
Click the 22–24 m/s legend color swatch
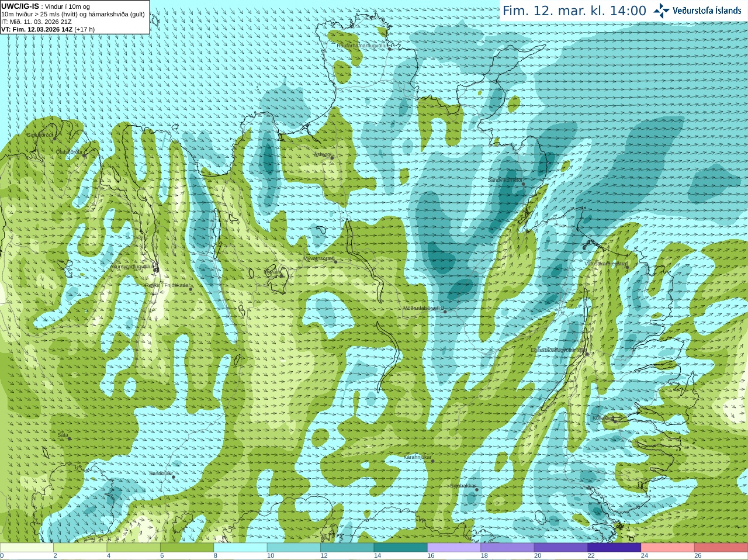coord(615,548)
